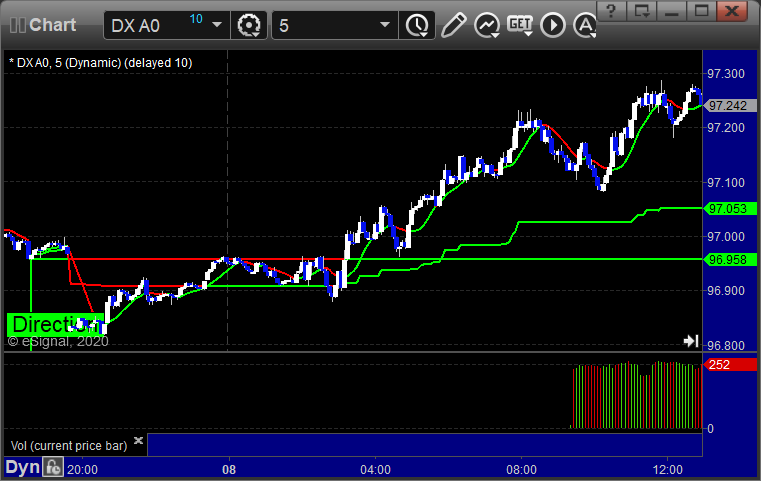Close the chart window with red X
The width and height of the screenshot is (761, 481).
point(732,11)
